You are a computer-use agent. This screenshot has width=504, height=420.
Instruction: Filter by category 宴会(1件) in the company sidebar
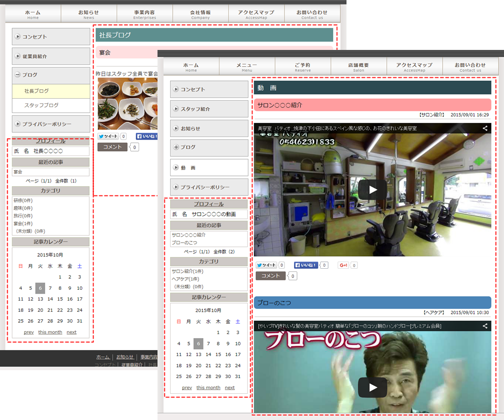tap(23, 223)
